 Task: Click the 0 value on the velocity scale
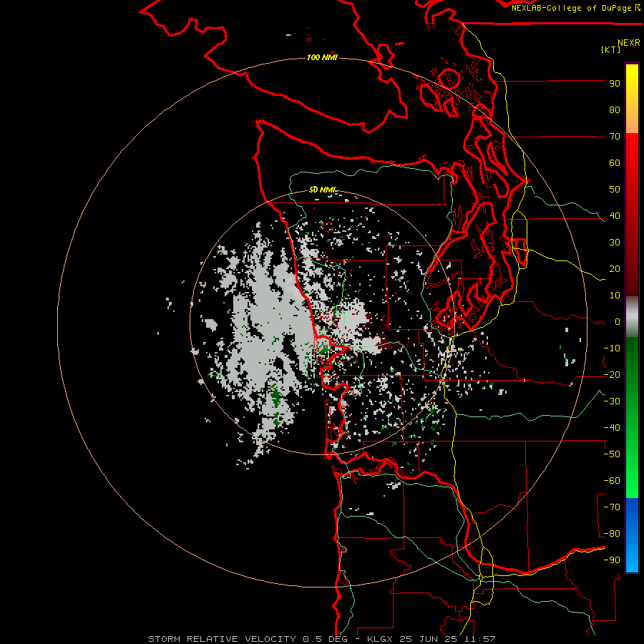tap(618, 321)
